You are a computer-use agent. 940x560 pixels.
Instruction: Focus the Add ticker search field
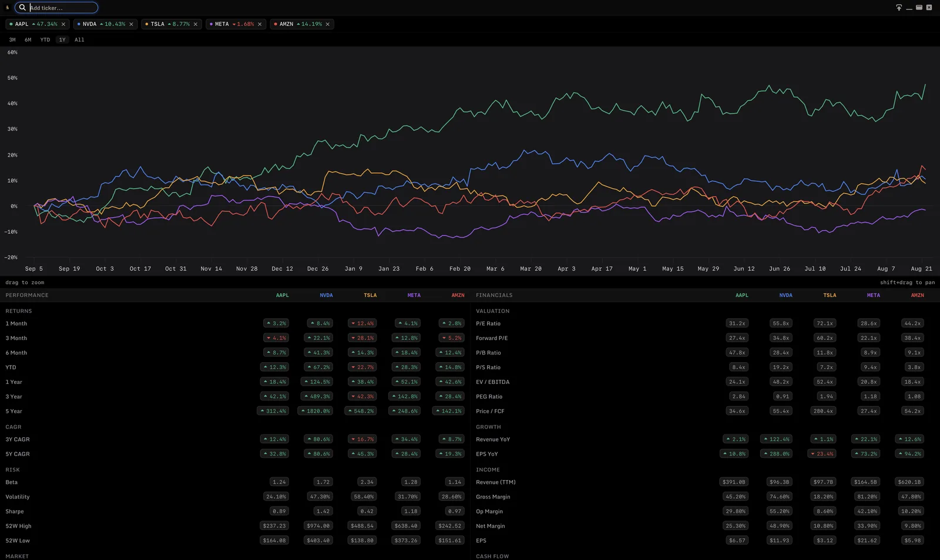[62, 8]
